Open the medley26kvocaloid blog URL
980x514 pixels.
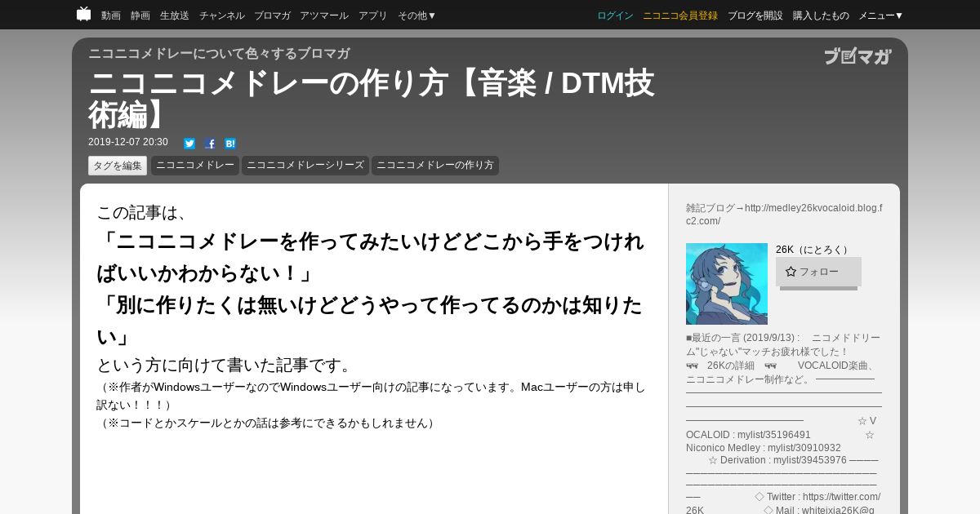click(784, 215)
